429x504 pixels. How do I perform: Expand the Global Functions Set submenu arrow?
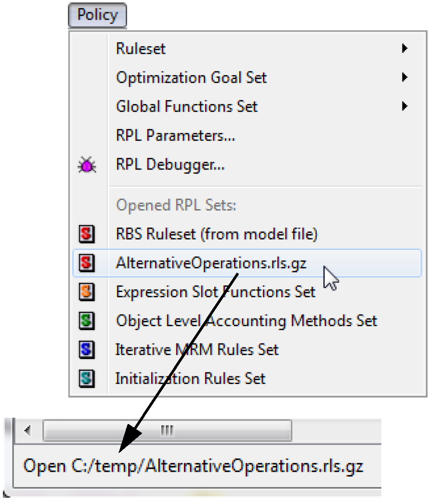click(x=405, y=106)
